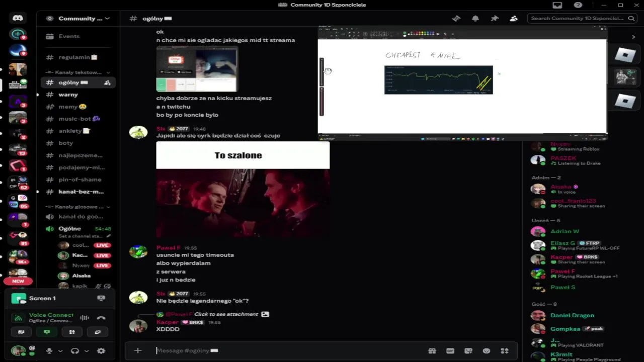Select the Ogólne voice channel
The image size is (644, 362).
click(69, 228)
